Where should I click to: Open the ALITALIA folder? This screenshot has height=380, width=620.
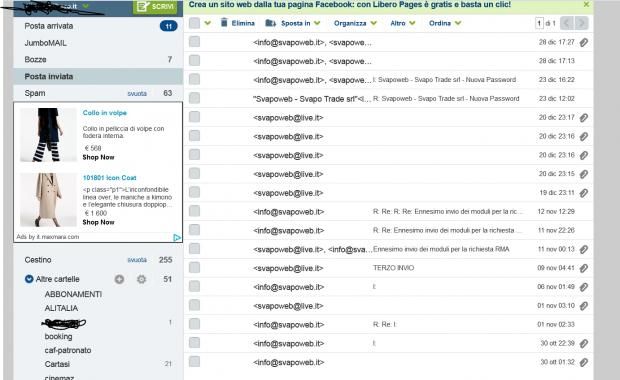pyautogui.click(x=61, y=308)
